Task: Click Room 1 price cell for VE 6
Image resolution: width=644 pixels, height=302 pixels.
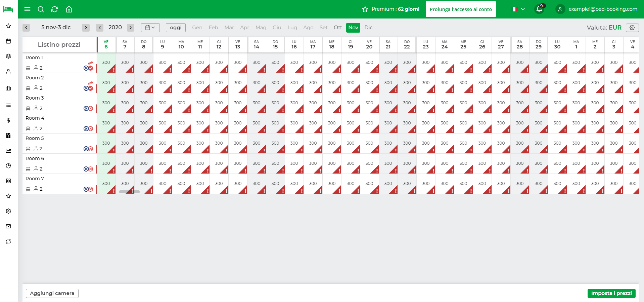Action: (x=106, y=63)
